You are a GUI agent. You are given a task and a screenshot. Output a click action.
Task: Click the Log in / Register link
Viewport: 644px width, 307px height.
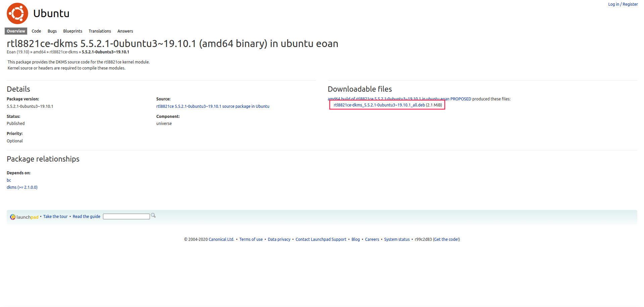623,4
